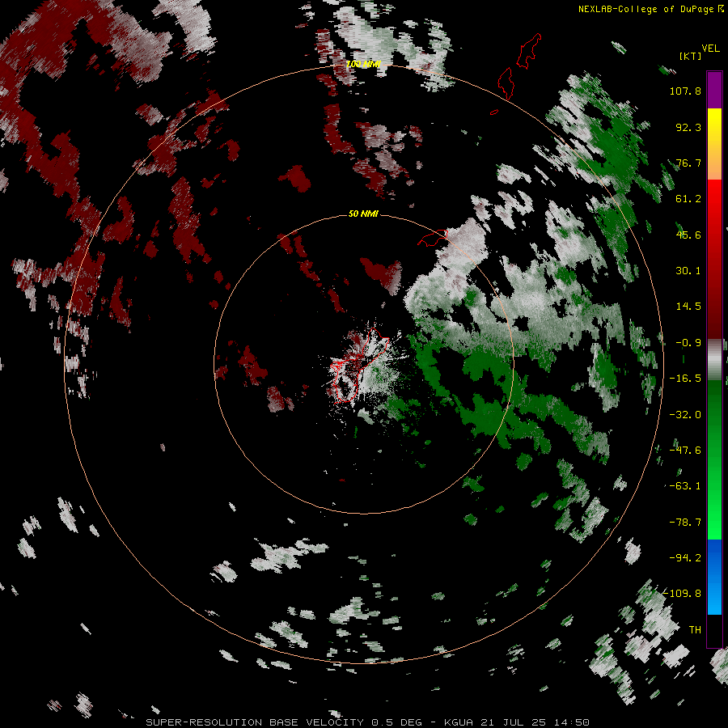Click the Super-Resolution Base Velocity caption text
728x728 pixels.
pyautogui.click(x=368, y=722)
